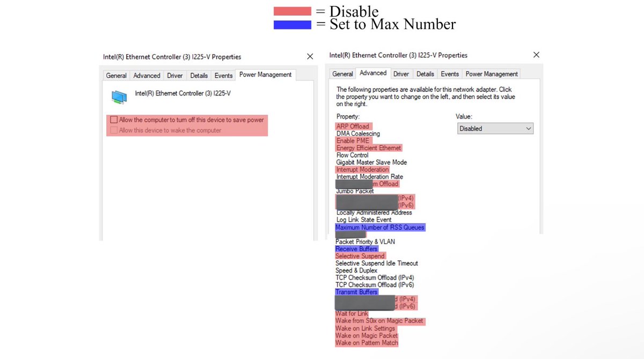Select the Selective Suspend property
Screen dimensions: 644x359
click(x=360, y=256)
